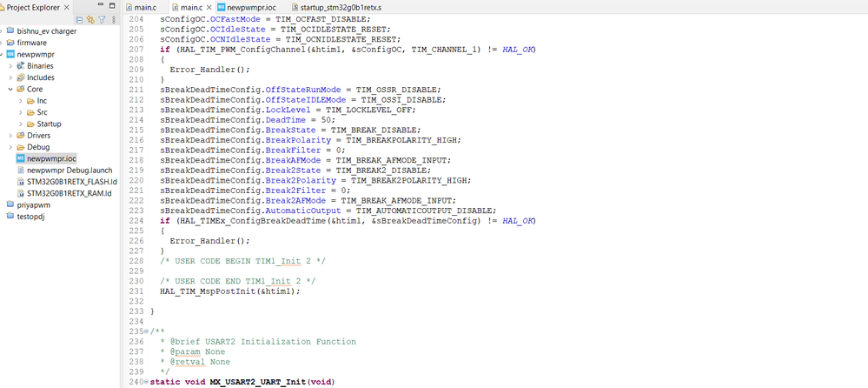Select the Drivers folder
The height and width of the screenshot is (388, 868).
pos(38,136)
